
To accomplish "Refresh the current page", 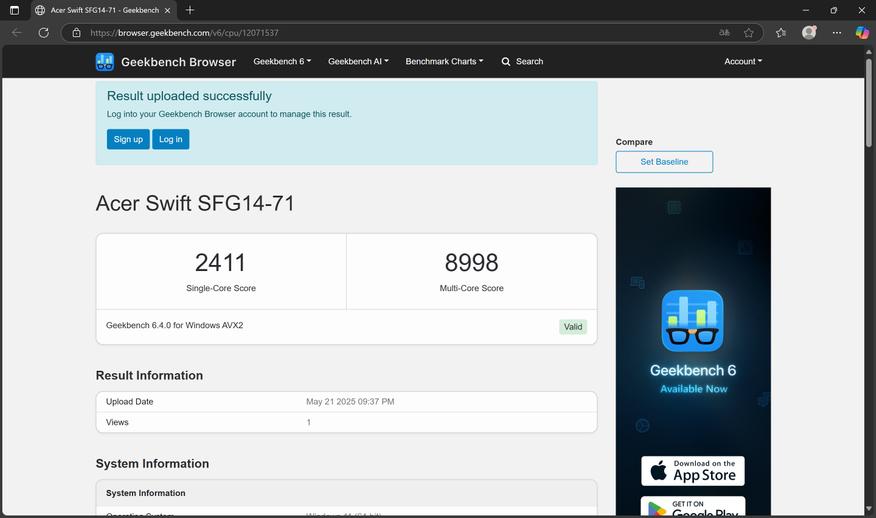I will pos(44,32).
